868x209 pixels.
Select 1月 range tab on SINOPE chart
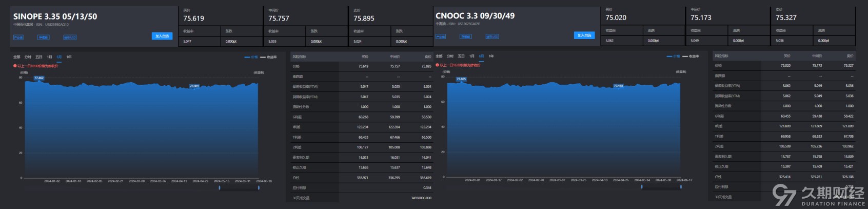(49, 57)
